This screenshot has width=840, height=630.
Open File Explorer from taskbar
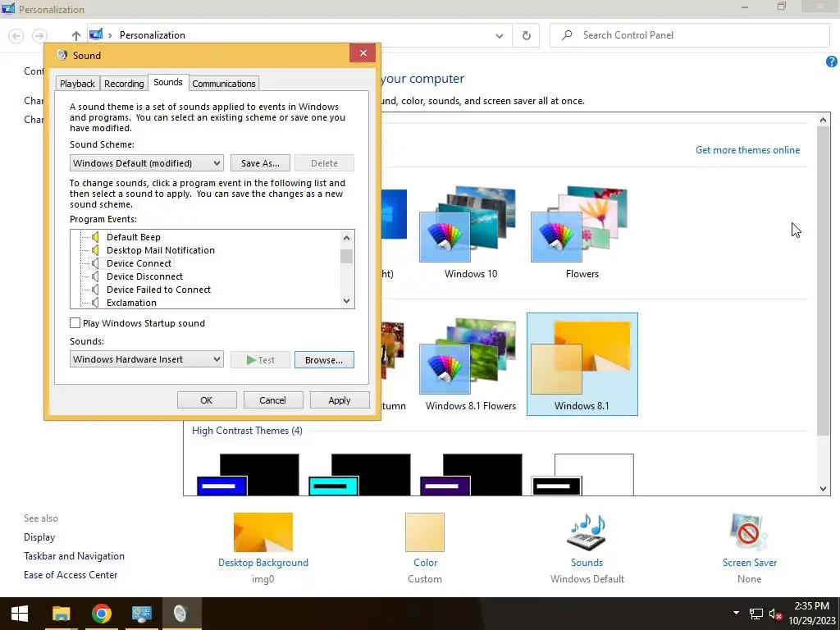point(61,614)
